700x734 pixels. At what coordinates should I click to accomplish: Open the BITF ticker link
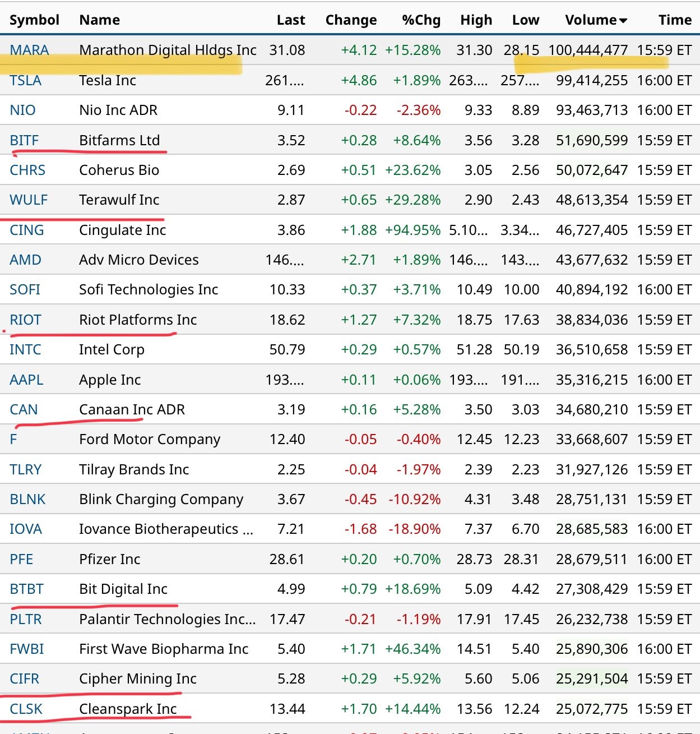(24, 140)
